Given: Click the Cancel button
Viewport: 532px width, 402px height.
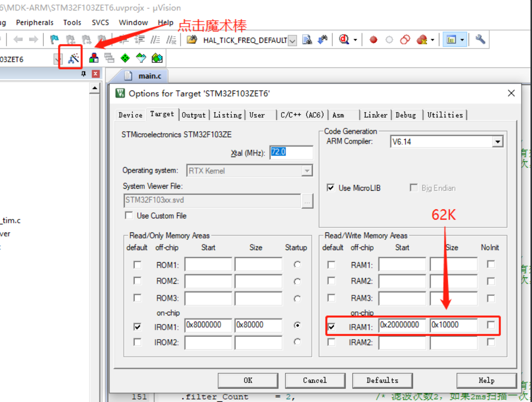Looking at the screenshot, I should pos(315,380).
